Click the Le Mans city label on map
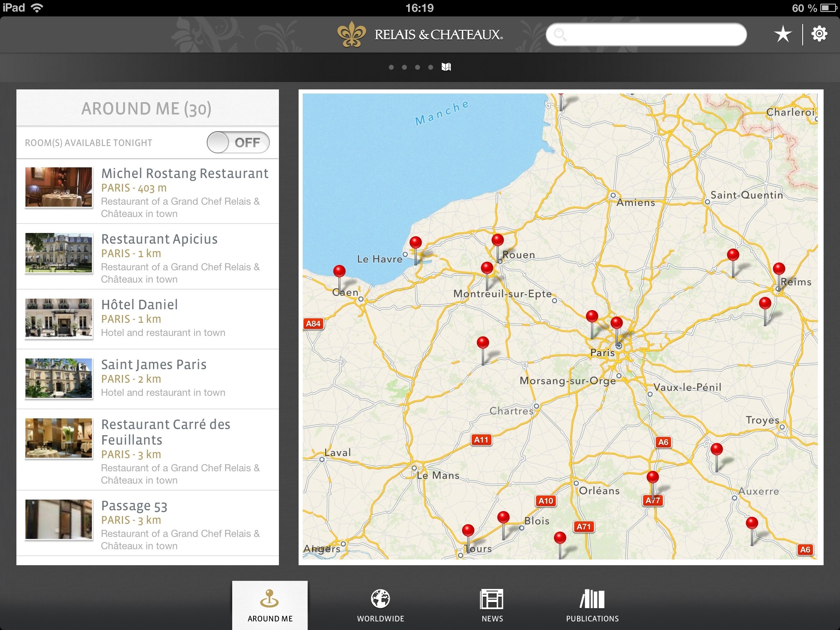This screenshot has width=840, height=630. click(x=438, y=475)
